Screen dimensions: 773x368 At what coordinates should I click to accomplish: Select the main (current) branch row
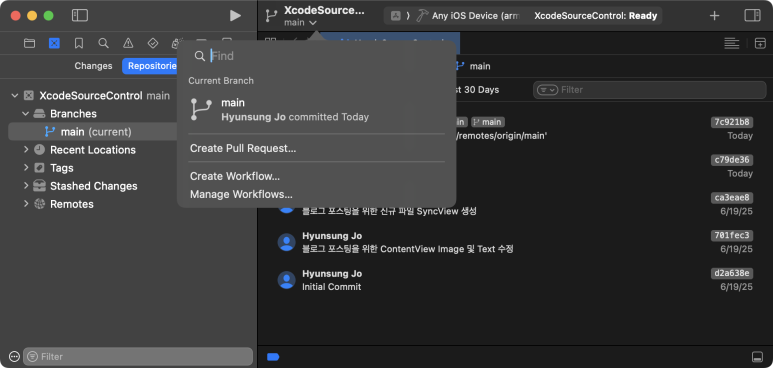93,132
